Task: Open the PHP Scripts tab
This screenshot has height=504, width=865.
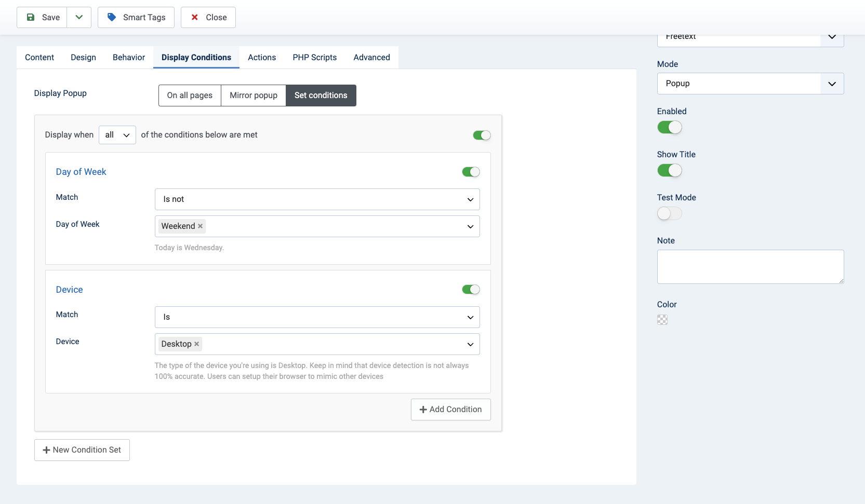Action: point(315,57)
